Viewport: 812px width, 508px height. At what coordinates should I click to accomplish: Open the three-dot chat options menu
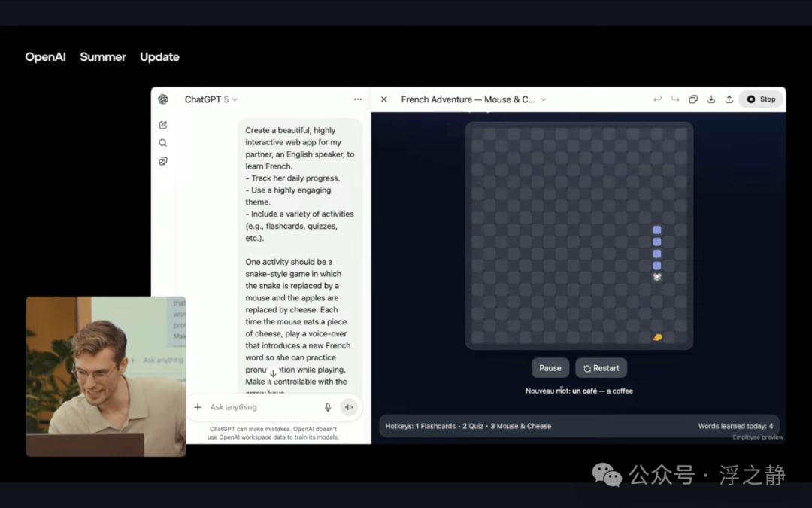tap(358, 99)
